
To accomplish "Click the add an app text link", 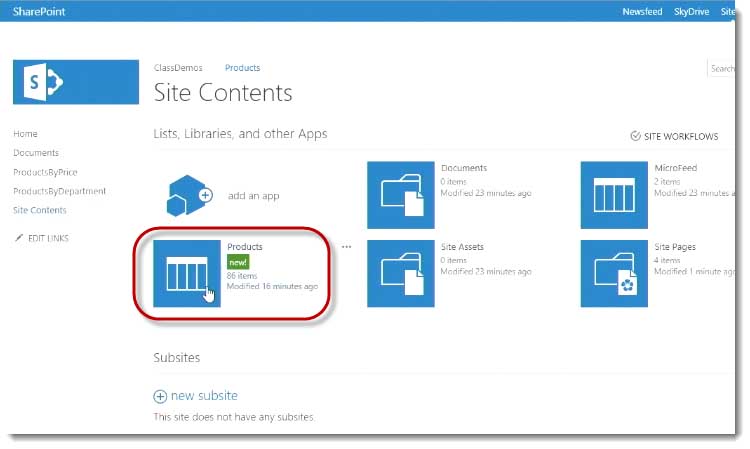I will point(254,196).
